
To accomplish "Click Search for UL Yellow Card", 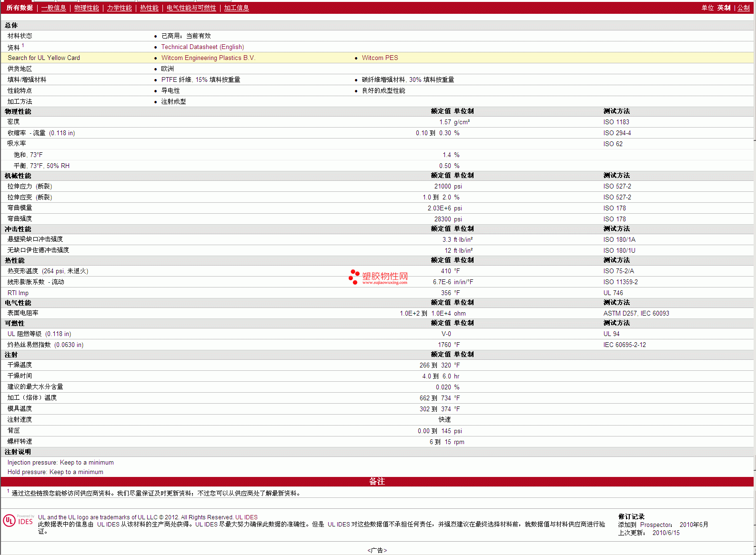I will pos(44,58).
